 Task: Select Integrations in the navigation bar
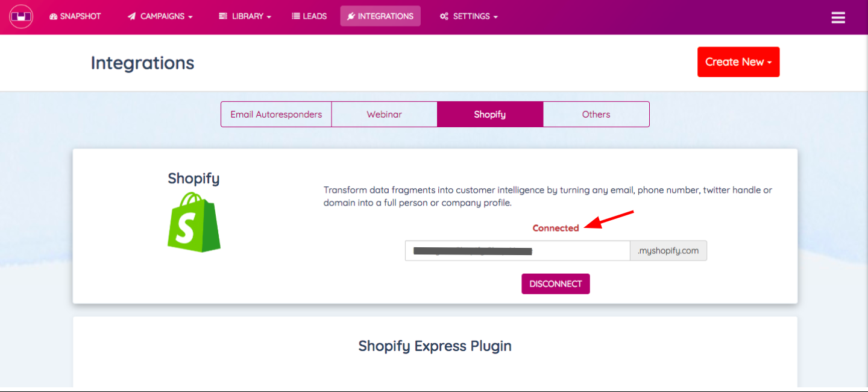[x=380, y=16]
